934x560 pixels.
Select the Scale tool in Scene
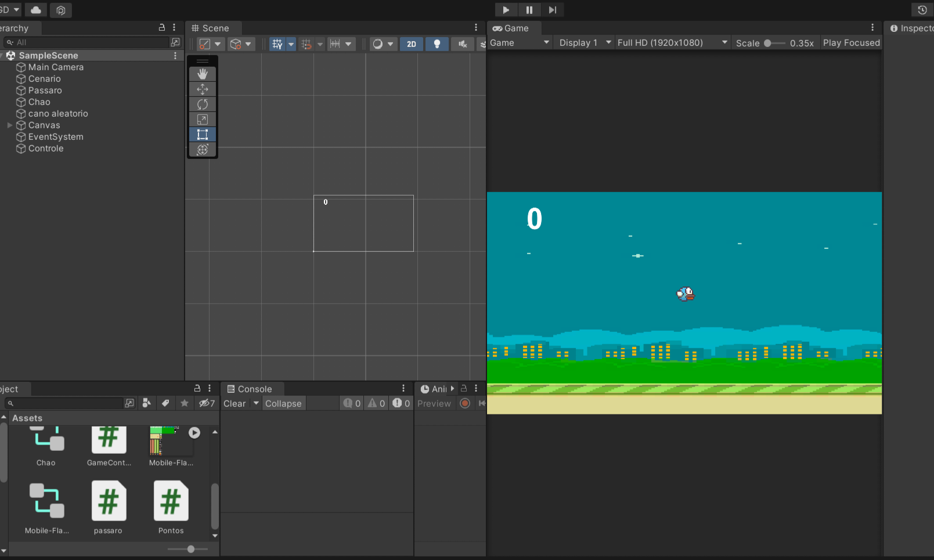point(203,119)
